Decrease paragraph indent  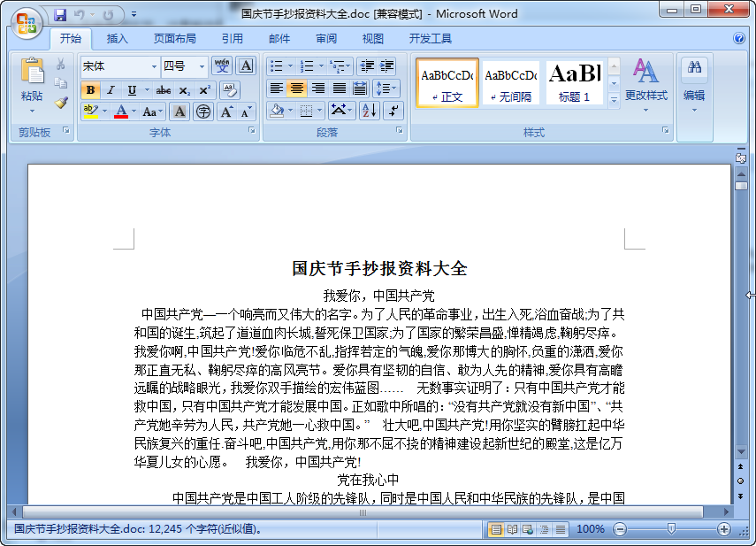(x=367, y=66)
